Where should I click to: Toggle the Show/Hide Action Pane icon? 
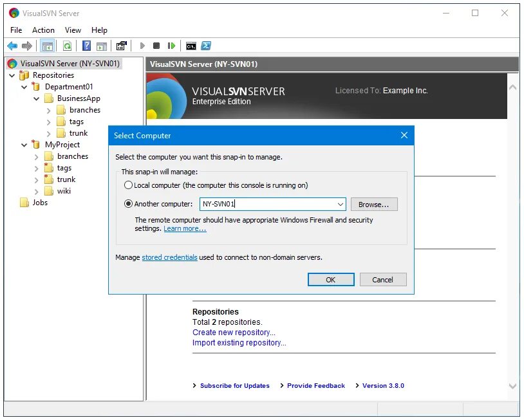pos(102,46)
